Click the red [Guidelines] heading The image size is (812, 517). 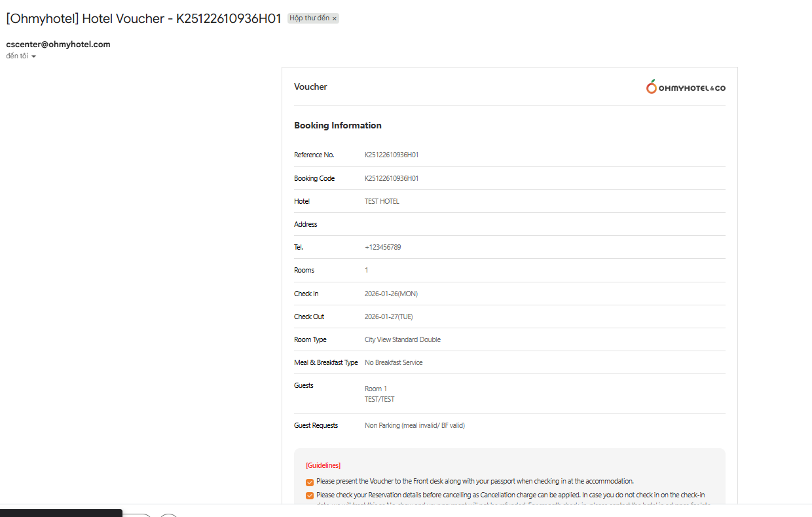[x=323, y=465]
